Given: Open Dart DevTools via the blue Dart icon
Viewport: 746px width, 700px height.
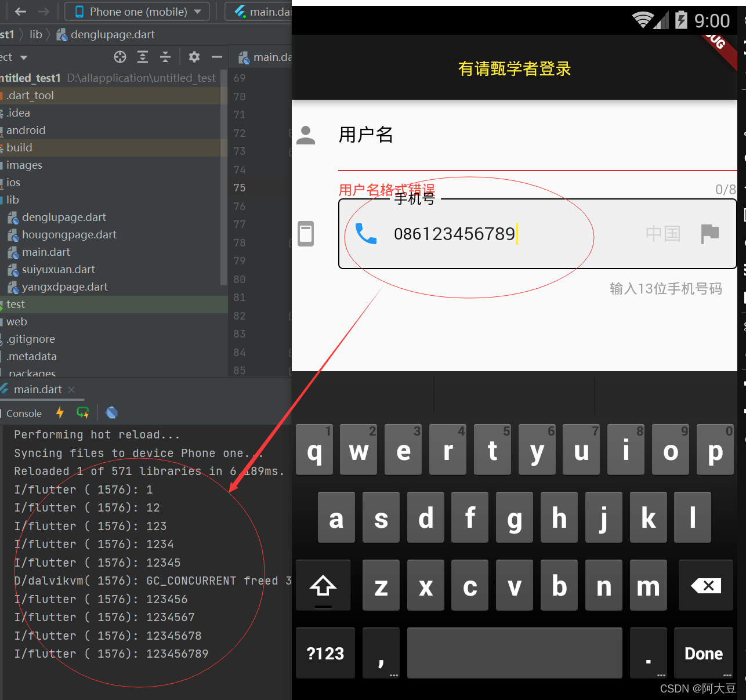Looking at the screenshot, I should 111,412.
